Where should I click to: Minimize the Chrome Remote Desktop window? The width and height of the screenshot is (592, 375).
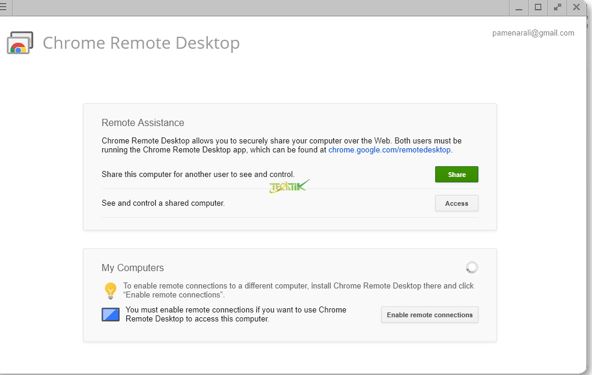[x=519, y=8]
